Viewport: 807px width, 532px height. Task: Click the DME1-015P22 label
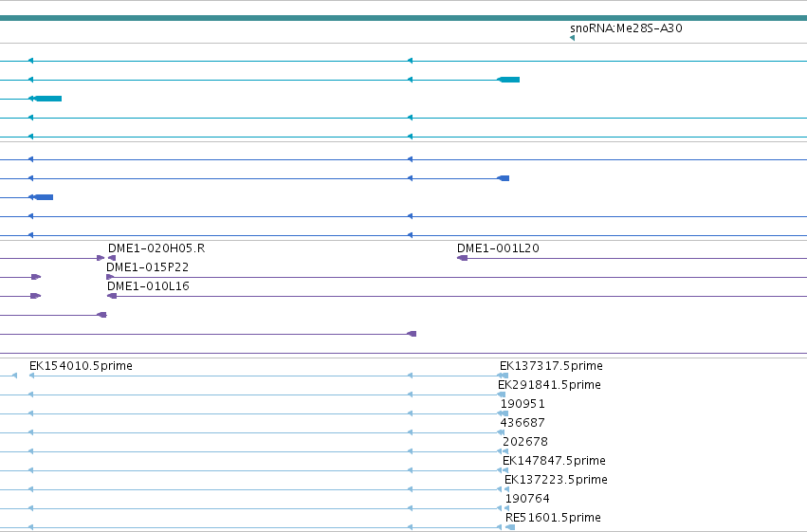tap(147, 267)
